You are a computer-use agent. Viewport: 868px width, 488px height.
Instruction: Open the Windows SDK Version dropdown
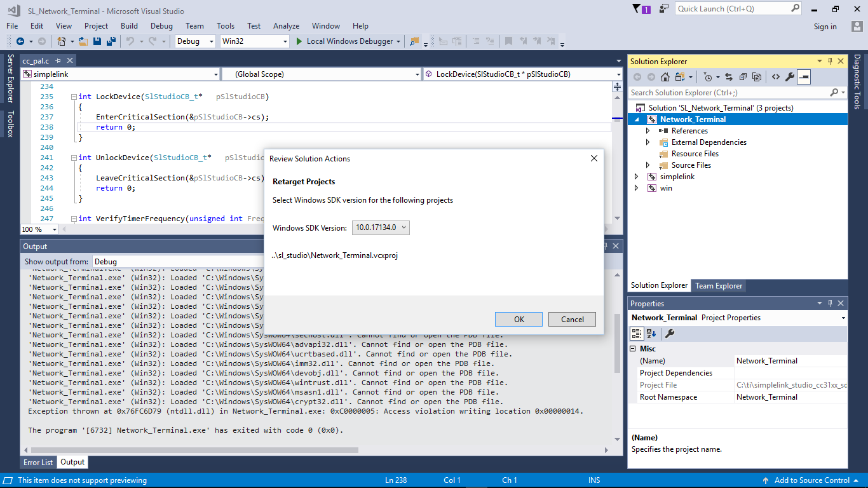381,227
